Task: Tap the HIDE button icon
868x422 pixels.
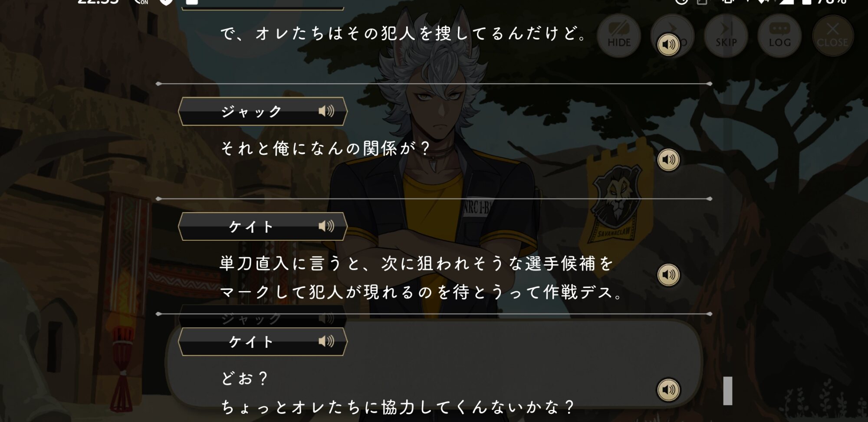Action: pos(619,35)
